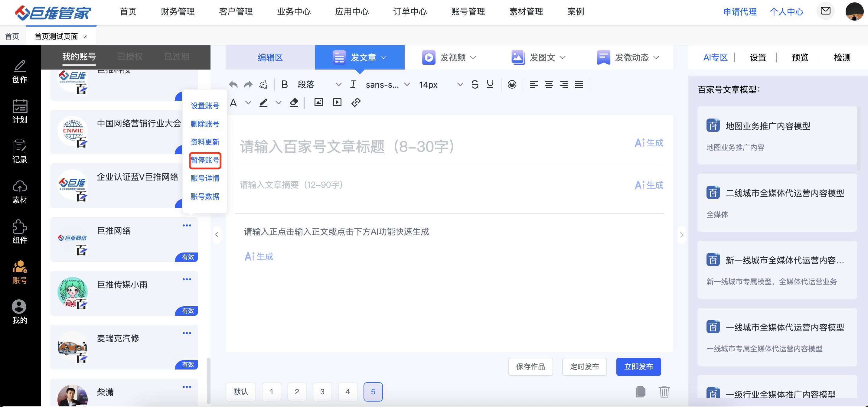Open the mail messages icon
The height and width of the screenshot is (407, 868).
tap(825, 11)
